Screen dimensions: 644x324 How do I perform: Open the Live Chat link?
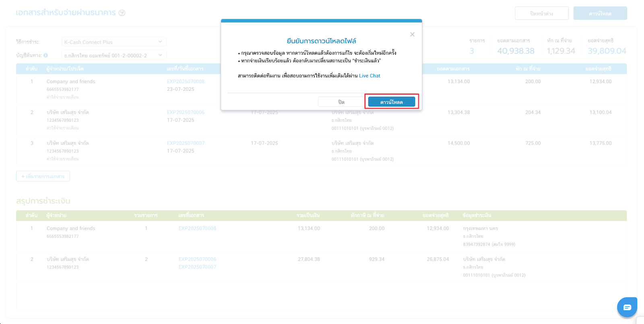point(369,76)
